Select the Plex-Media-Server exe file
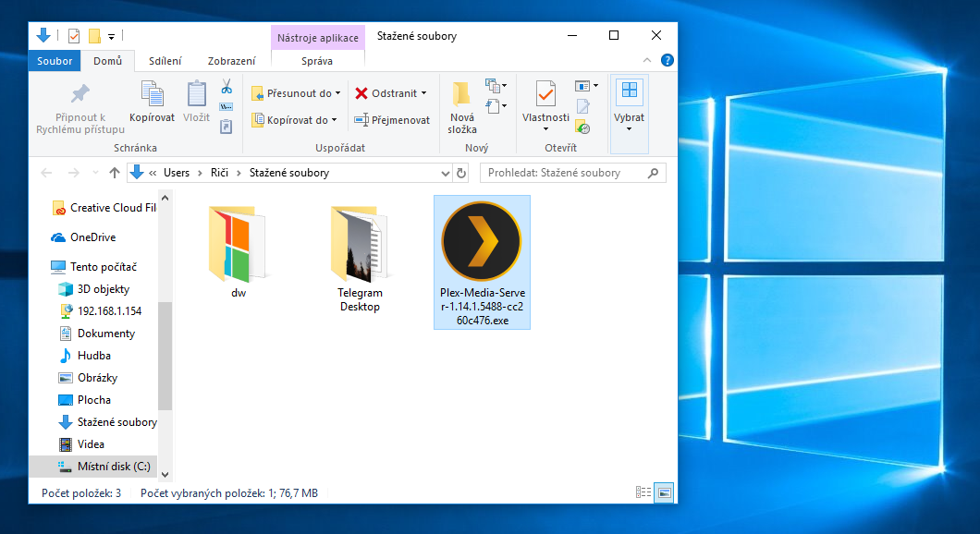The image size is (980, 534). click(482, 262)
